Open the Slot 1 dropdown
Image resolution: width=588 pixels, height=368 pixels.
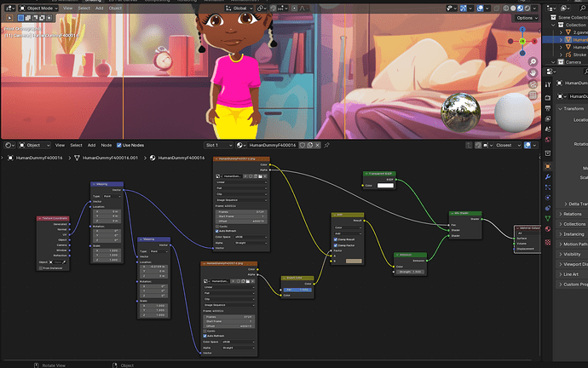pos(219,145)
